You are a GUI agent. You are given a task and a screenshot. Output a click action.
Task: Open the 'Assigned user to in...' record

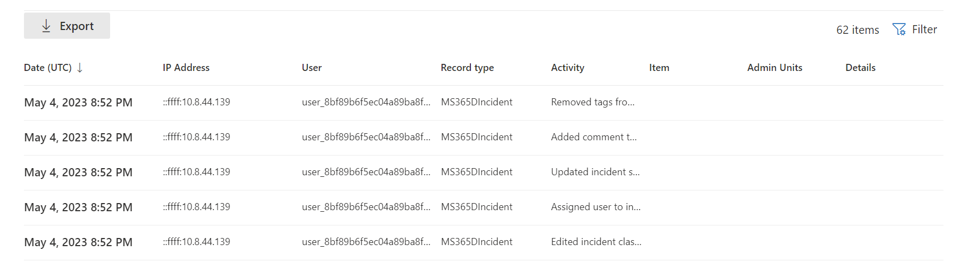tap(596, 207)
